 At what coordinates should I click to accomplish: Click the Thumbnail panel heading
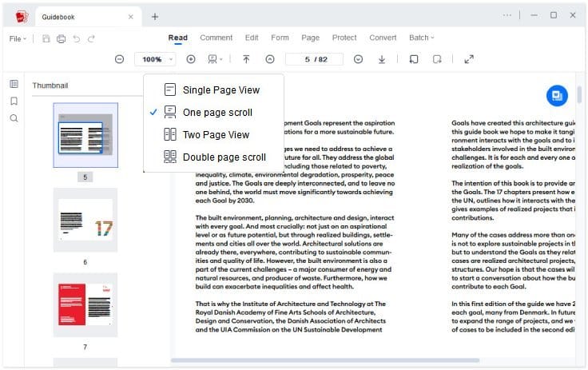point(50,86)
